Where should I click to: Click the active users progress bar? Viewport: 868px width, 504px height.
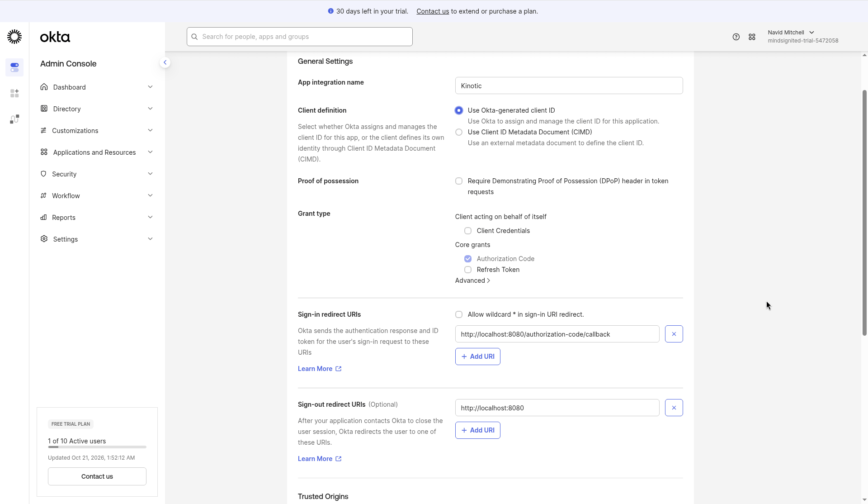coord(97,447)
